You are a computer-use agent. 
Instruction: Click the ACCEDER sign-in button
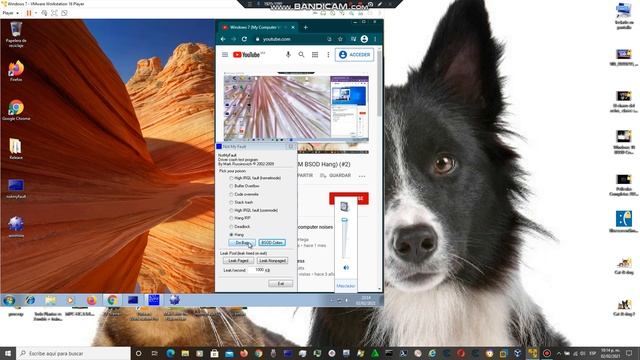(x=354, y=55)
